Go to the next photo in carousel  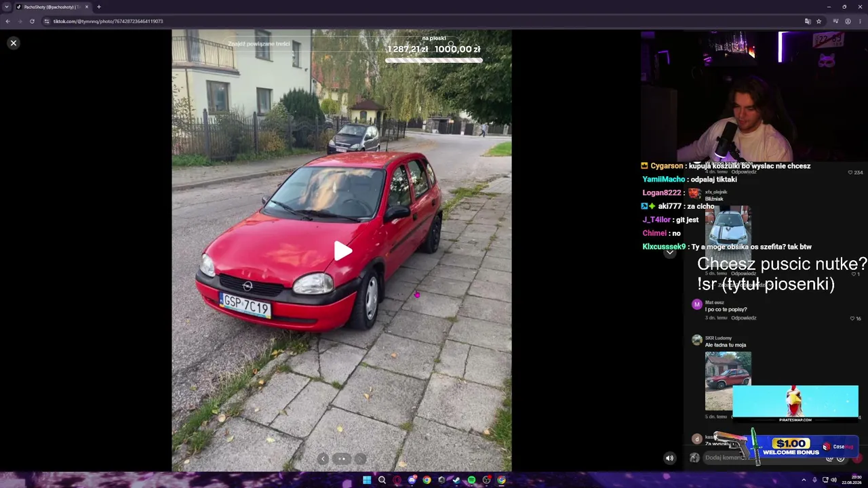(x=361, y=459)
